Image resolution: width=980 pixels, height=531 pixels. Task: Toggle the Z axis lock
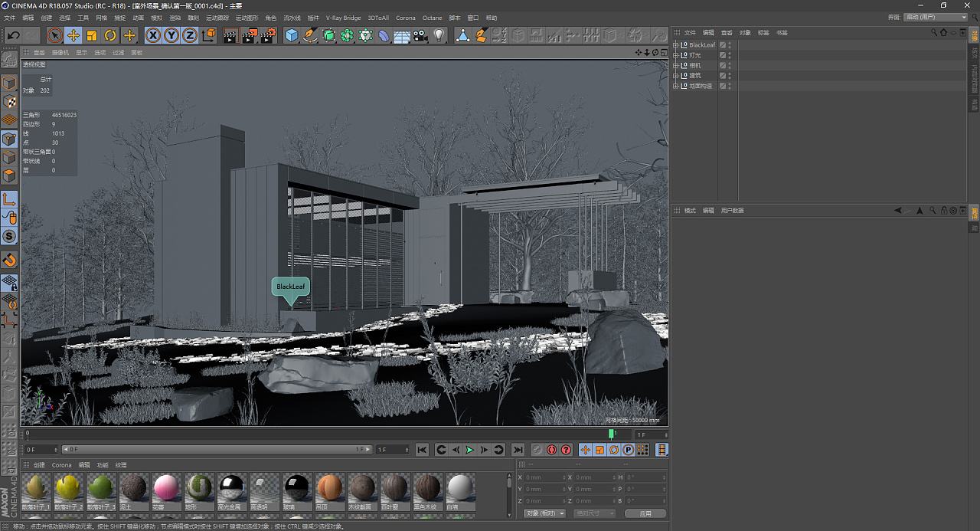point(189,35)
